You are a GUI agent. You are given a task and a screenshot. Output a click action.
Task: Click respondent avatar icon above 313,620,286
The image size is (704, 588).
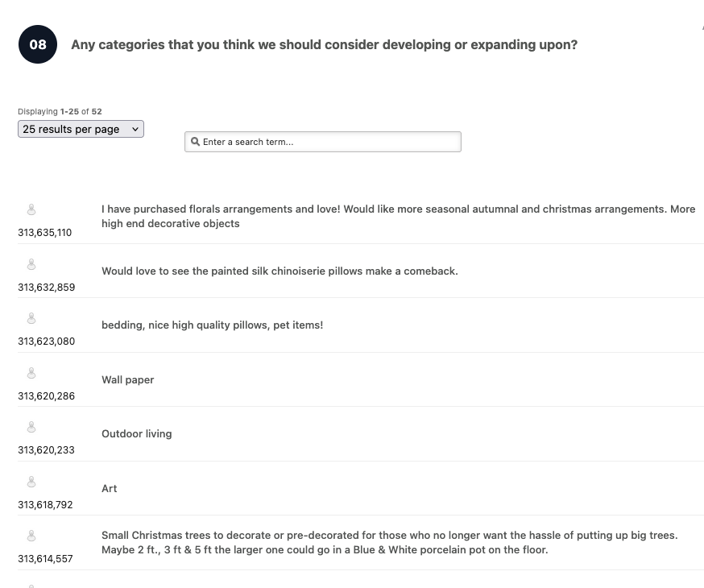coord(31,374)
